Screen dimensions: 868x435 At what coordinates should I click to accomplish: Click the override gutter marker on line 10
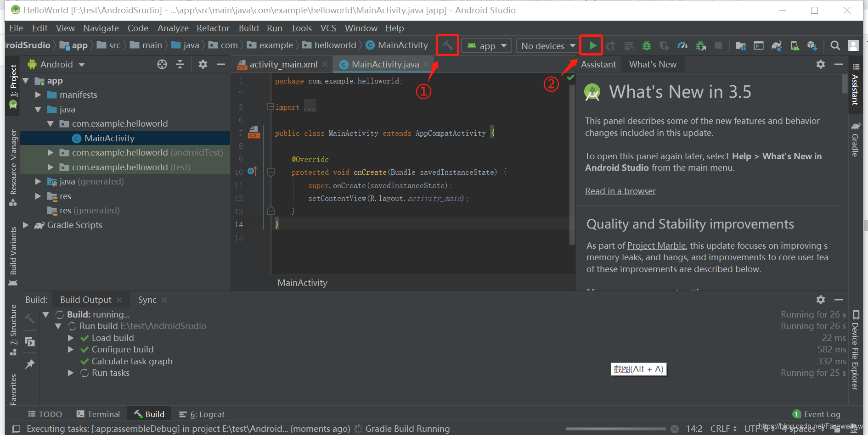click(252, 171)
